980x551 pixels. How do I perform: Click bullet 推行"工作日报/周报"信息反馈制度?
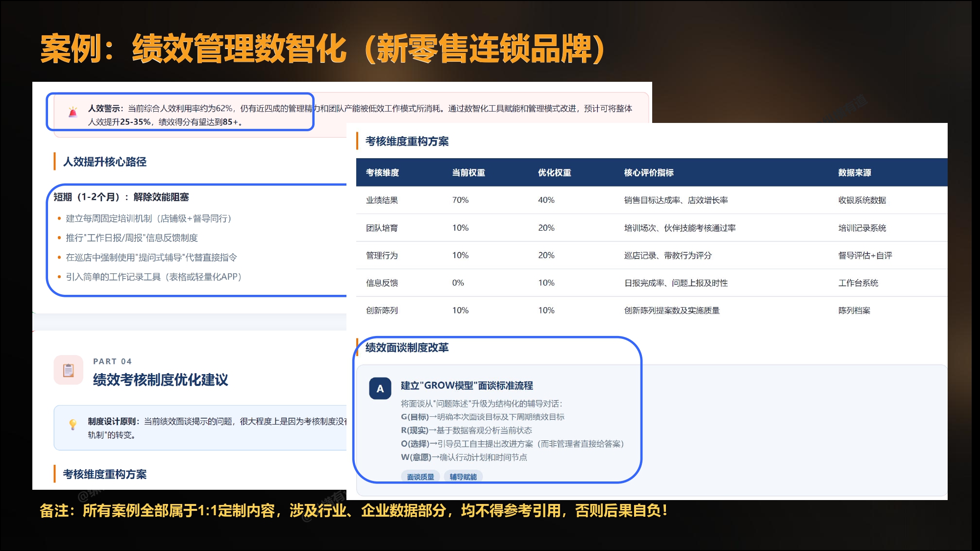coord(132,238)
